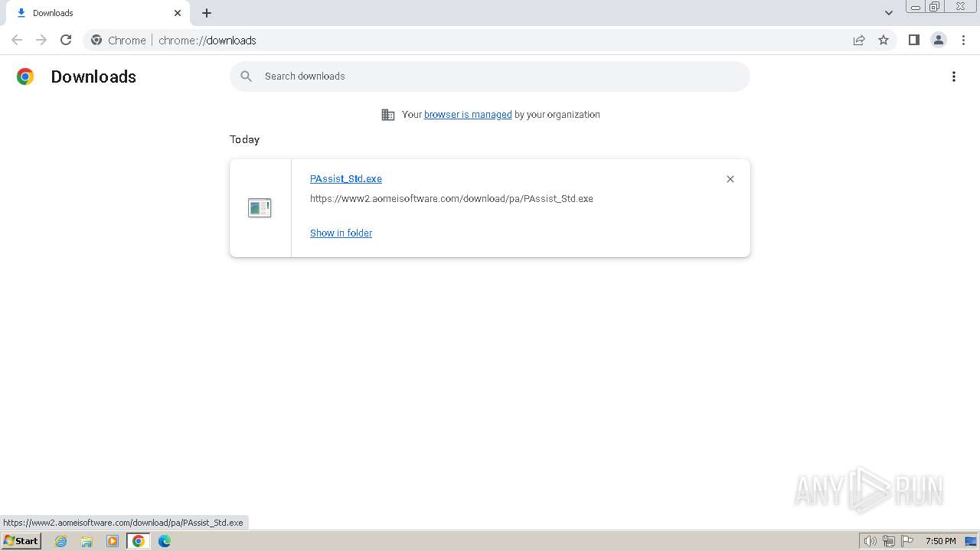Image resolution: width=980 pixels, height=551 pixels.
Task: Click the Chrome logo beside Downloads
Action: coord(25,77)
